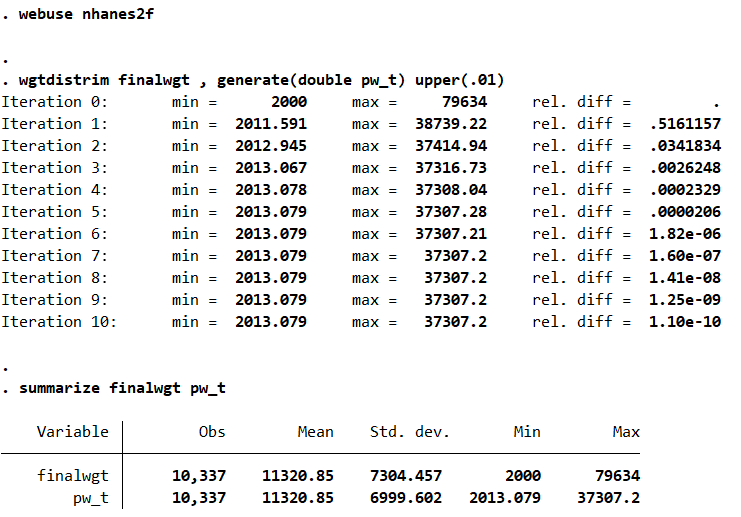Click rel. diff value .5161157

pos(685,124)
